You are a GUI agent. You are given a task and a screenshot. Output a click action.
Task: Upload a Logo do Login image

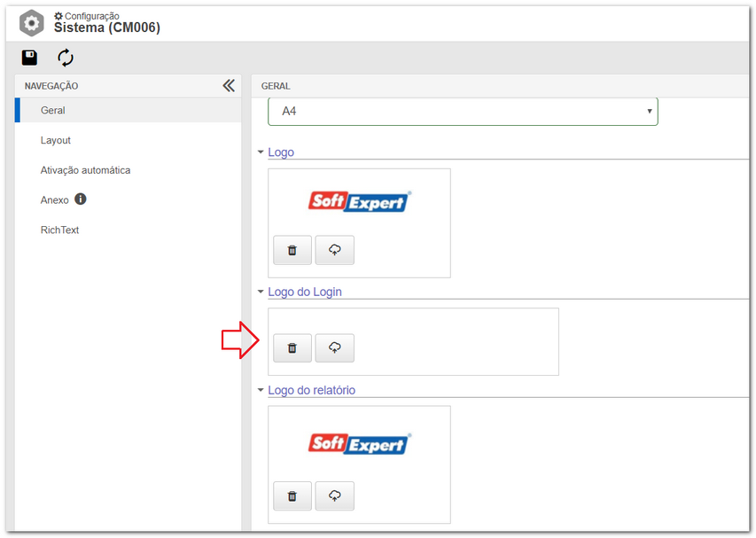coord(335,347)
